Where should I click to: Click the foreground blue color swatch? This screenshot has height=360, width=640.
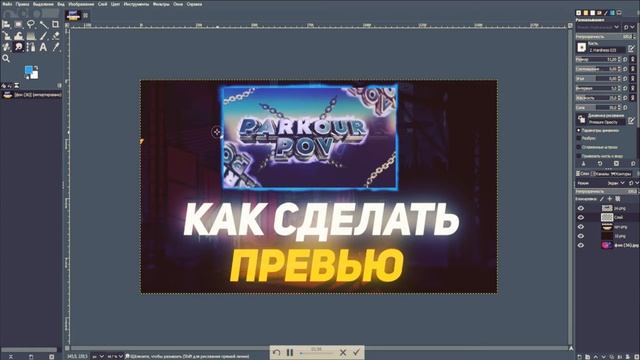[x=29, y=71]
